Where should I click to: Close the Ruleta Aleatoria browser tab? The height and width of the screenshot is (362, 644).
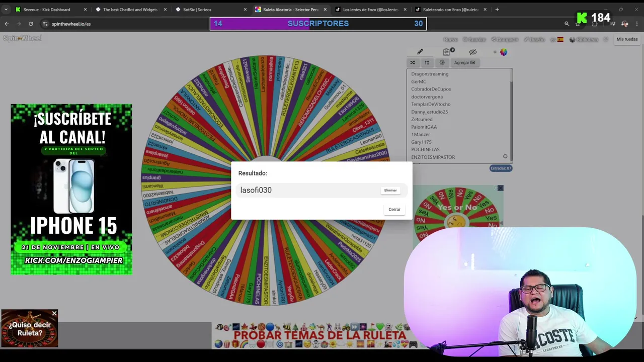pos(325,10)
